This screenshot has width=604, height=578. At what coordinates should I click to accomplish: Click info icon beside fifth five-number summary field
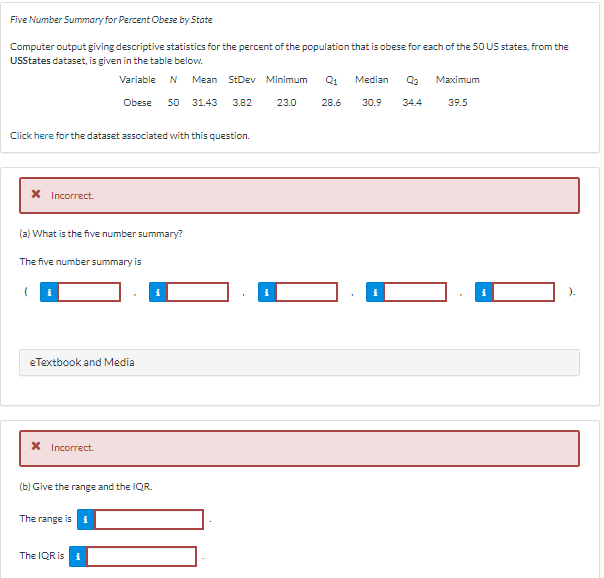coord(484,292)
